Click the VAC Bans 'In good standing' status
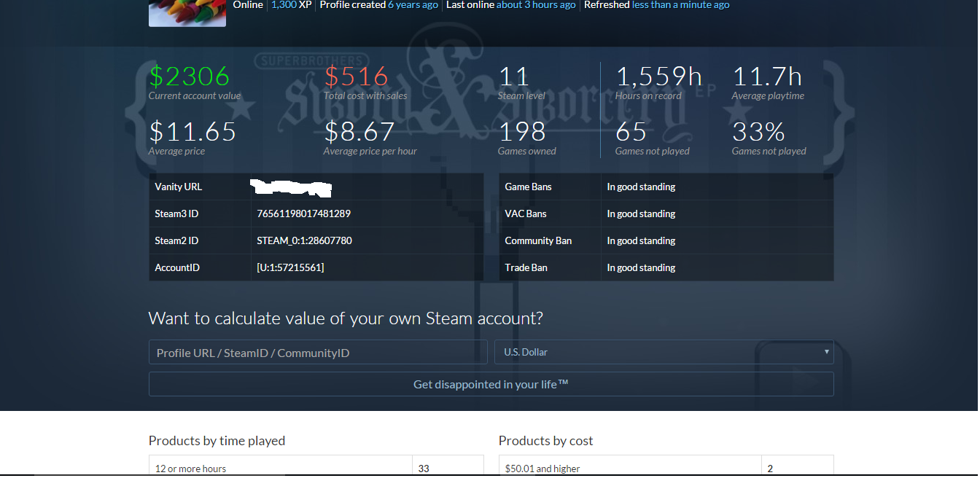The height and width of the screenshot is (478, 980). [641, 213]
